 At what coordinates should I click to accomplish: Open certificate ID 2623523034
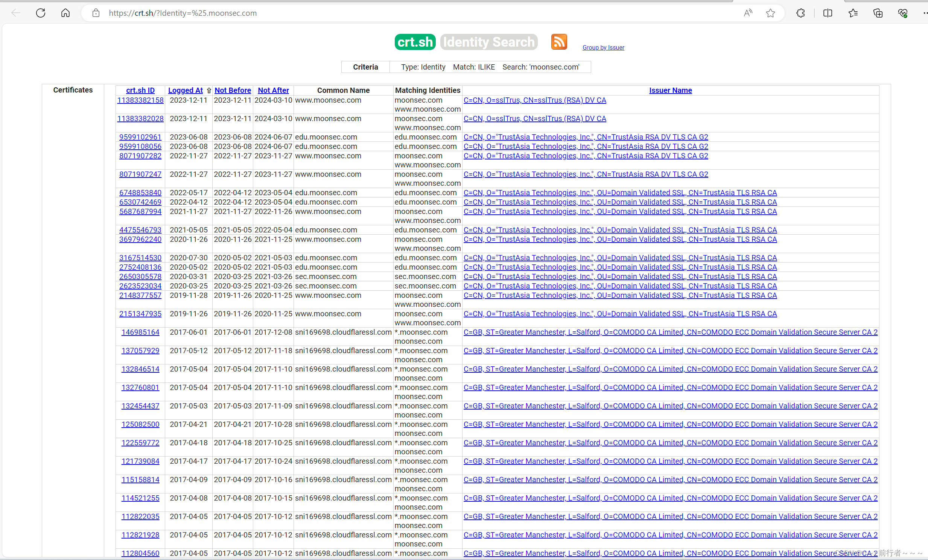pyautogui.click(x=140, y=286)
